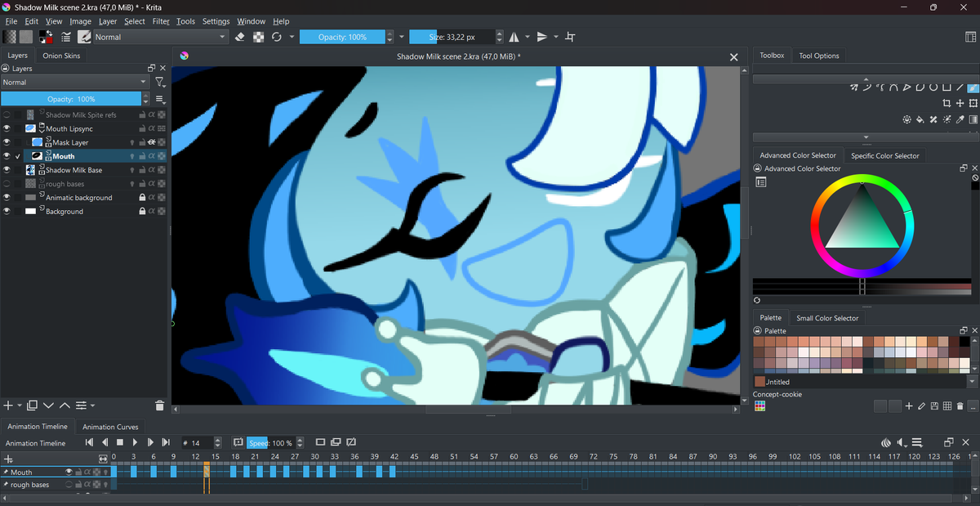Select the Freehand Brush tool in Toolbox

tap(973, 87)
